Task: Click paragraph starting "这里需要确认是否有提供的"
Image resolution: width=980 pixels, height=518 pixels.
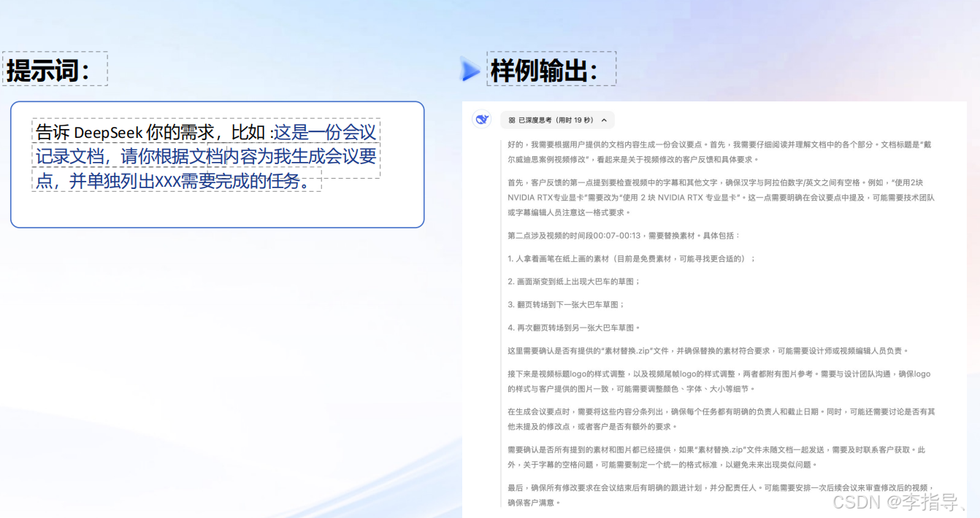Action: pyautogui.click(x=708, y=350)
